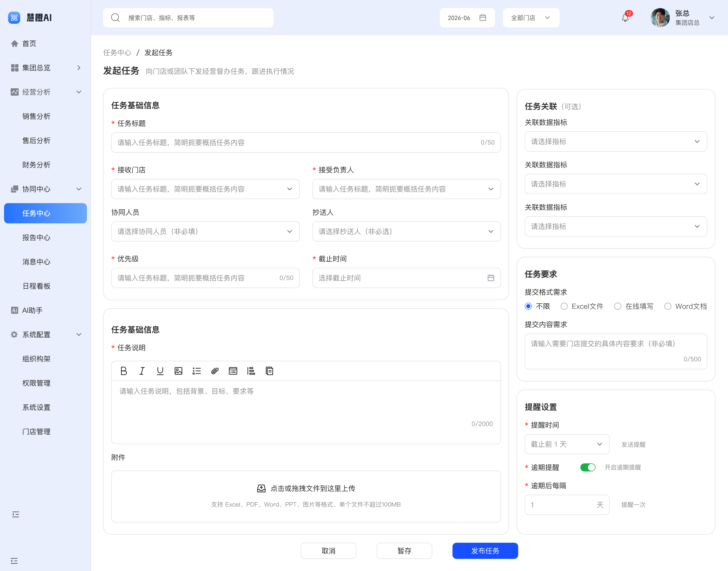
Task: Click the 发布任务 button
Action: coord(485,551)
